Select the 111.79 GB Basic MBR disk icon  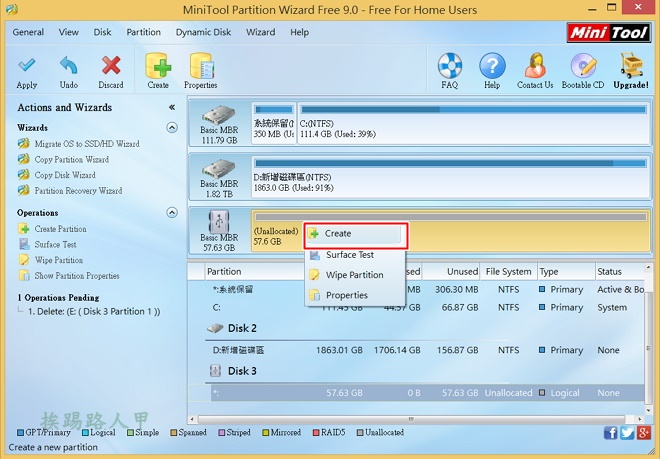pos(219,115)
